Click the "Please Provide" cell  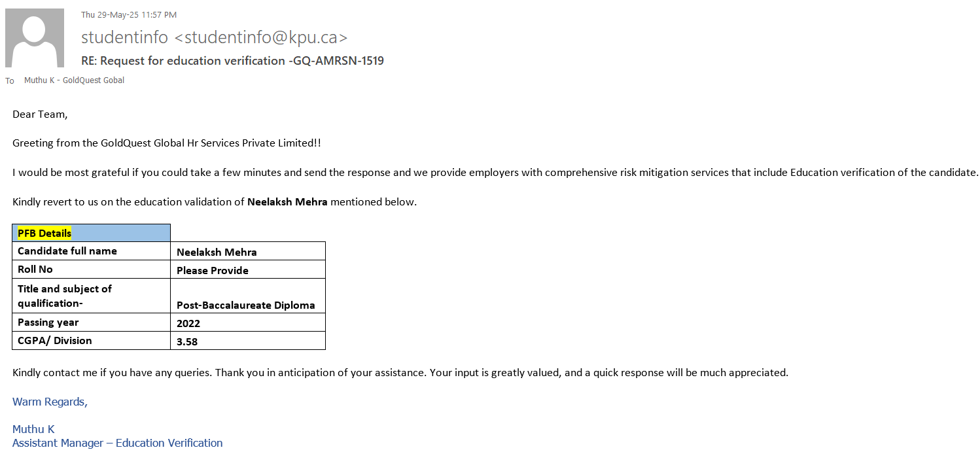[213, 270]
